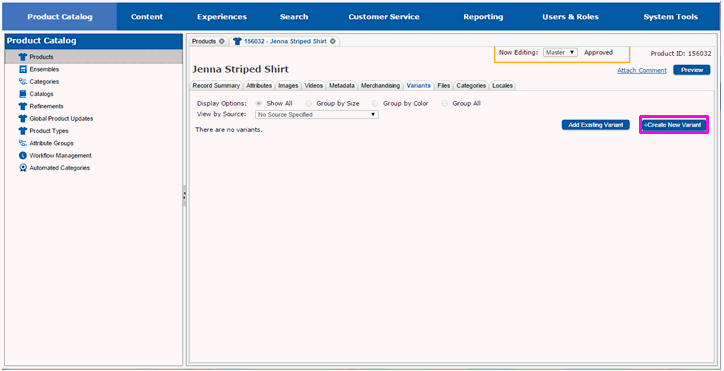724x371 pixels.
Task: Click the Ensembles icon in sidebar
Action: coord(23,69)
